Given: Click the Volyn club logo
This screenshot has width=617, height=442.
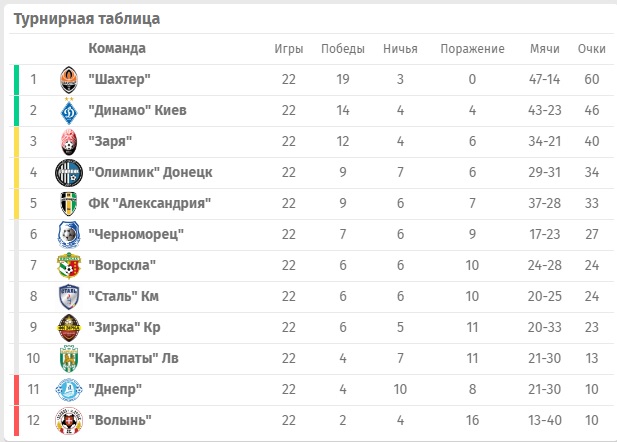Looking at the screenshot, I should tap(68, 421).
